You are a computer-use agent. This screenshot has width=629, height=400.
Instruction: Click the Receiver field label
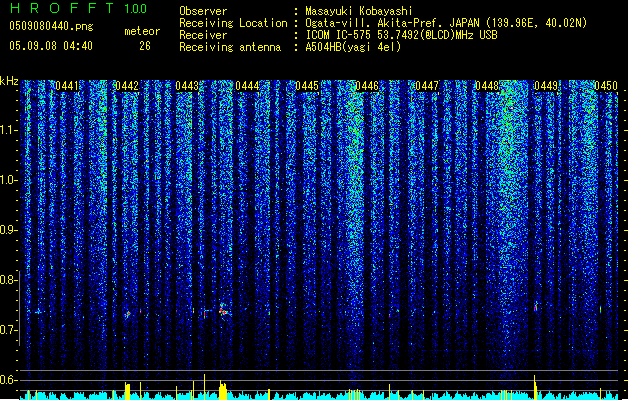point(203,35)
